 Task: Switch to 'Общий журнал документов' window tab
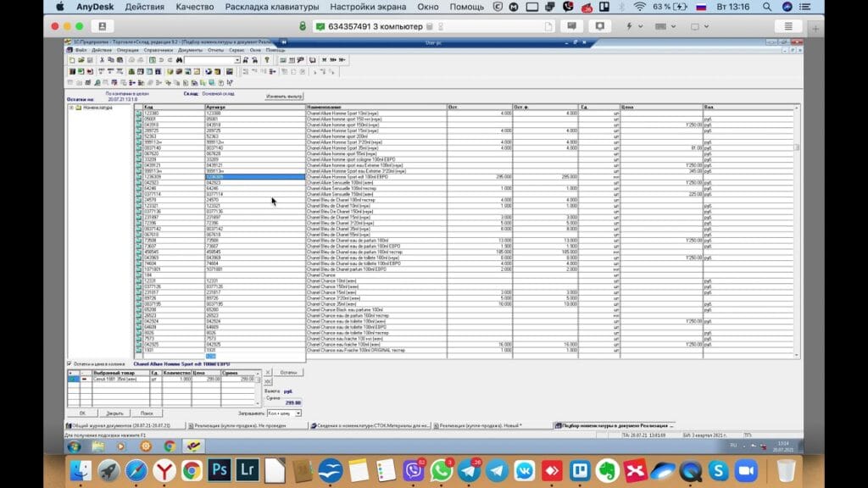click(x=119, y=425)
